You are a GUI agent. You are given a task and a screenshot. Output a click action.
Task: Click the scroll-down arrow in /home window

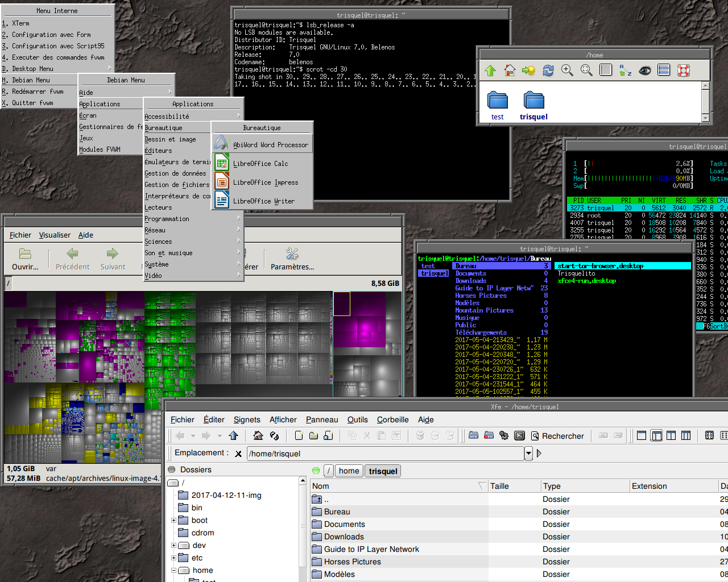pyautogui.click(x=705, y=118)
